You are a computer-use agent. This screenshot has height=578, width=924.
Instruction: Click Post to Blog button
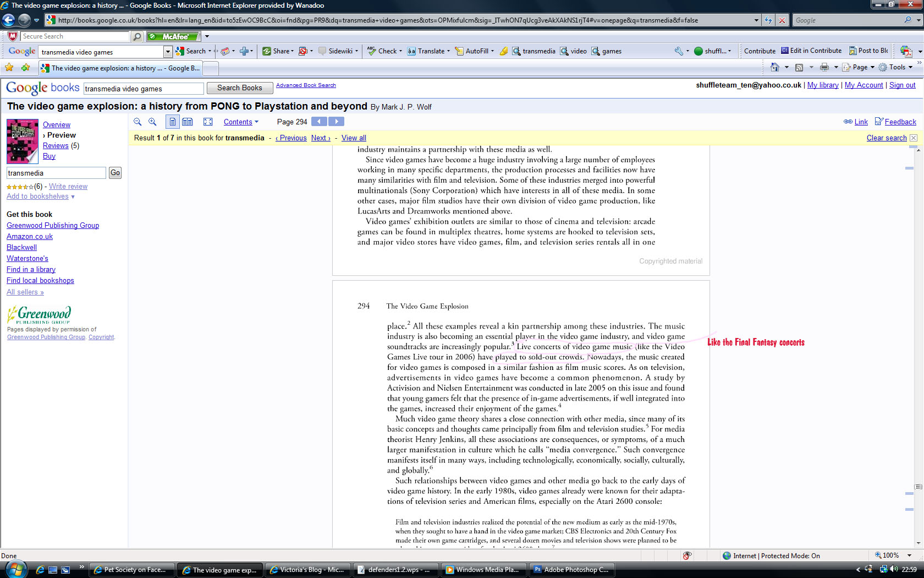tap(868, 51)
